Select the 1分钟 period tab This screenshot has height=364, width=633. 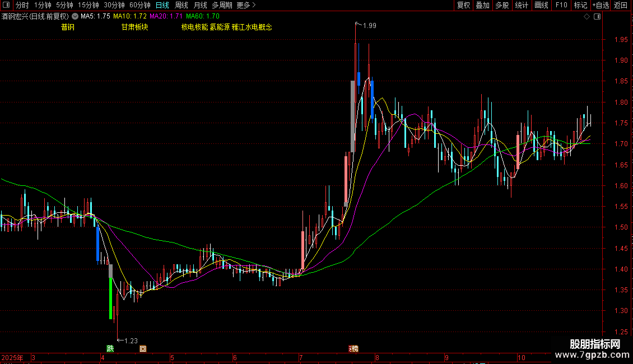(43, 5)
